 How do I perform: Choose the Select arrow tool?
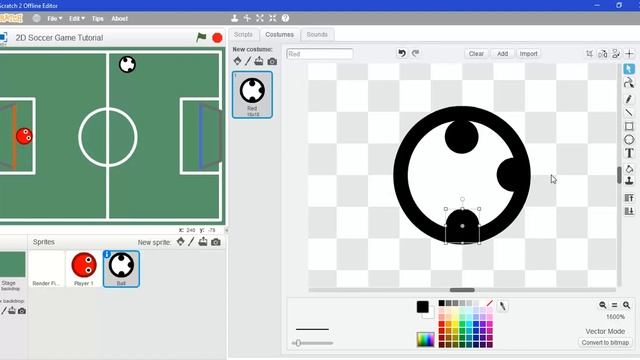[629, 69]
